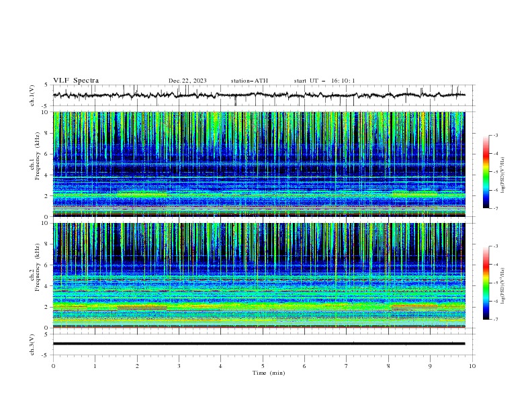Click the 'ch.3(V)' waveform axis label
The image size is (532, 411).
click(x=32, y=345)
